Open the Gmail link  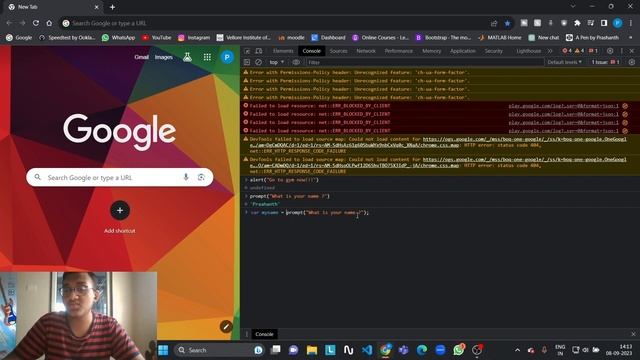coord(142,57)
